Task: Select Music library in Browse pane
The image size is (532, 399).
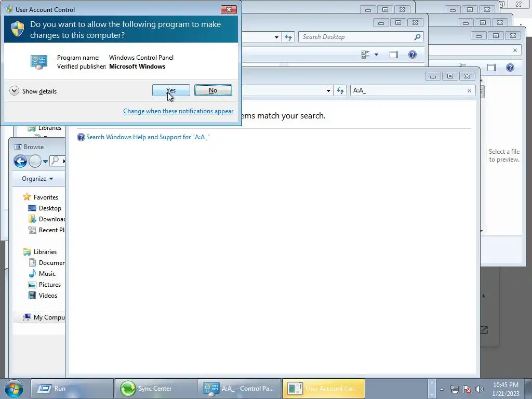Action: coord(47,273)
